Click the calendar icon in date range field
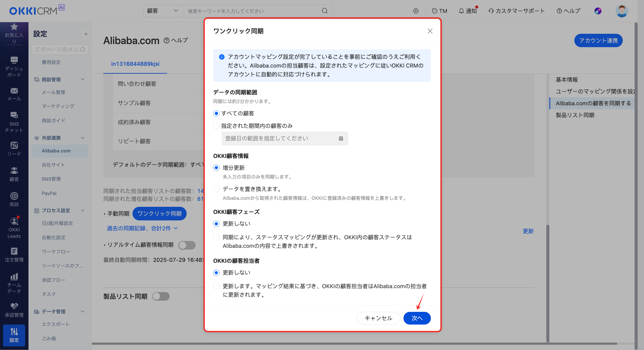The width and height of the screenshot is (644, 350). coord(341,138)
